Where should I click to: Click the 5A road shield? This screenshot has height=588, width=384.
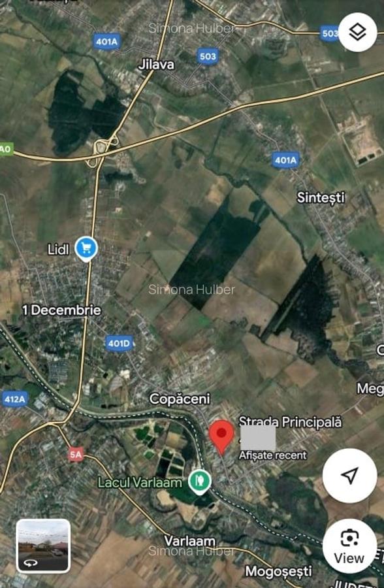76,455
